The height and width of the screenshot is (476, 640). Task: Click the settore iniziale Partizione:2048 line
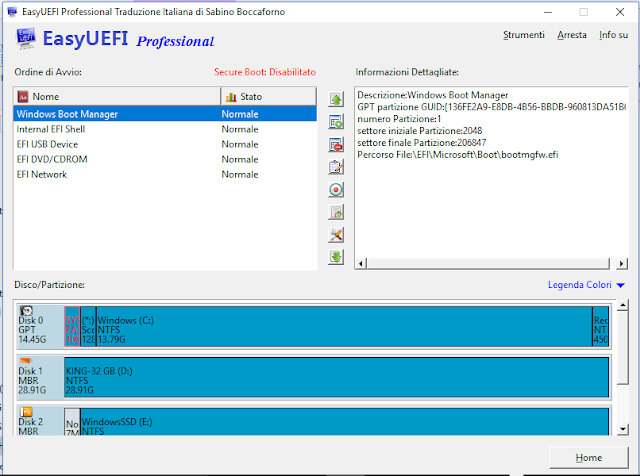click(420, 131)
